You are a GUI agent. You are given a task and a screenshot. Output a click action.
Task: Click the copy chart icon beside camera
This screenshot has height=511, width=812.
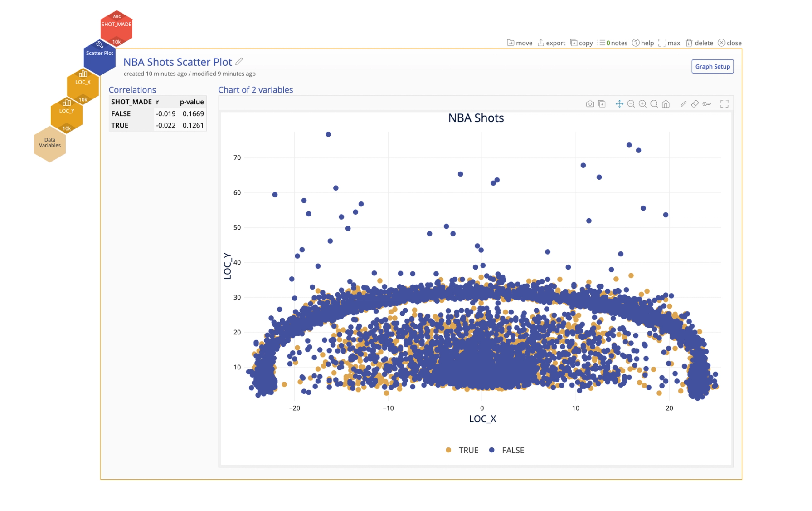(x=602, y=104)
